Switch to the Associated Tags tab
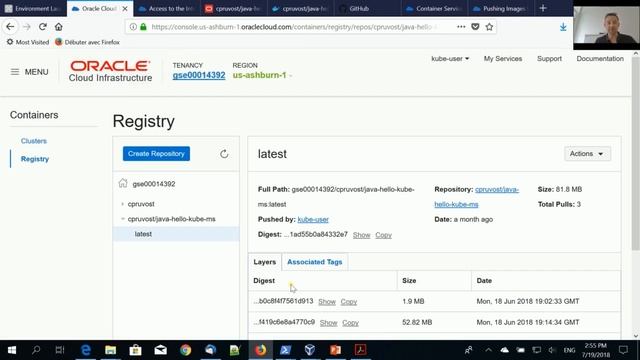The height and width of the screenshot is (360, 640). pos(315,262)
